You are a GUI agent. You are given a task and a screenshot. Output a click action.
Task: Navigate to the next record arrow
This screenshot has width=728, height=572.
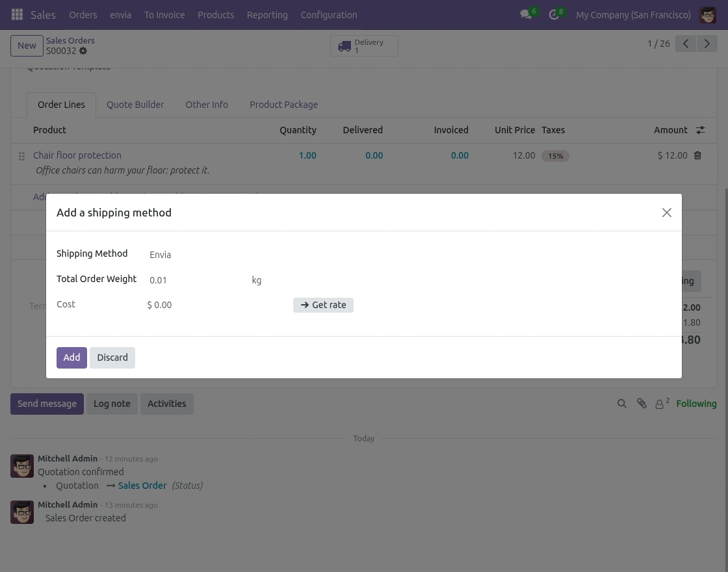click(707, 44)
